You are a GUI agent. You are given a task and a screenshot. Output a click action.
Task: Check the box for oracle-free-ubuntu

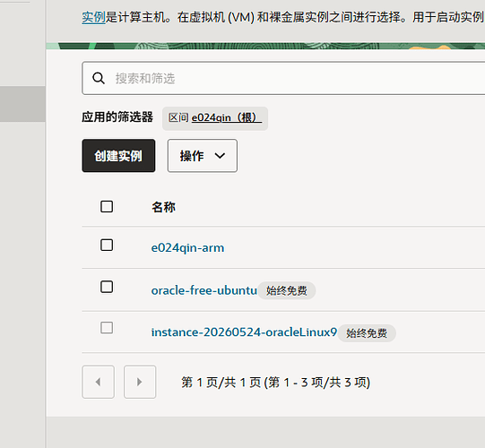107,287
